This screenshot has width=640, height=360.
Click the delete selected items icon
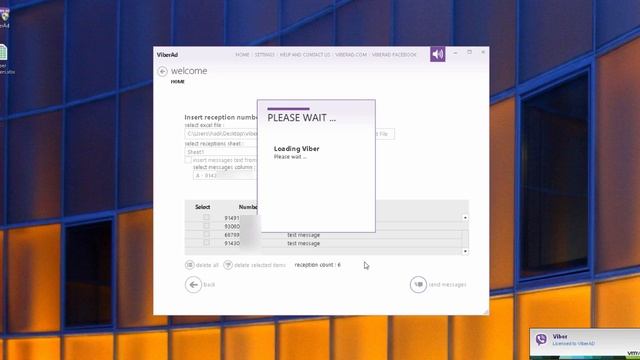(x=228, y=264)
